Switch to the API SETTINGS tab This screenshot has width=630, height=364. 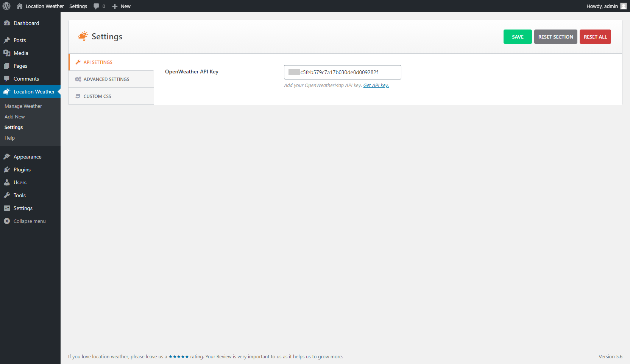pos(111,62)
